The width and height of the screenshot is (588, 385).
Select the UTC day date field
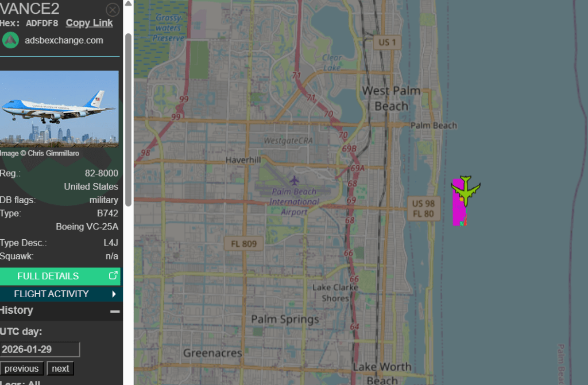pos(40,349)
